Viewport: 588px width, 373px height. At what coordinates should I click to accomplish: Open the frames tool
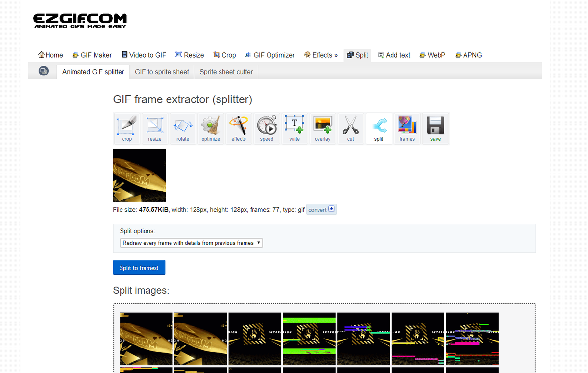407,128
